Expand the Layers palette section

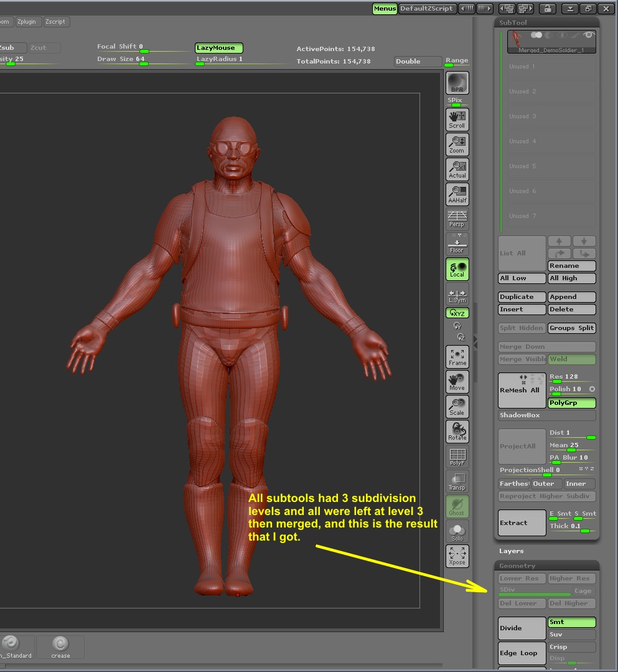coord(512,551)
